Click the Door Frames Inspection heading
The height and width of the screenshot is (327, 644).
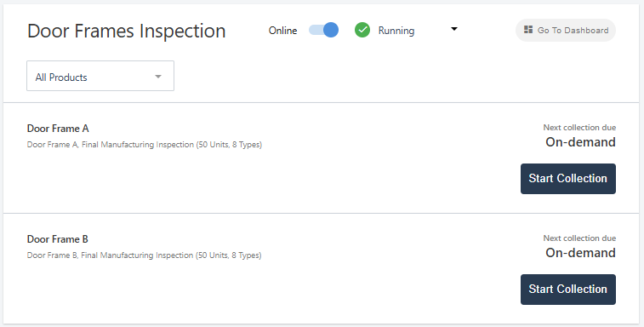[x=127, y=32]
